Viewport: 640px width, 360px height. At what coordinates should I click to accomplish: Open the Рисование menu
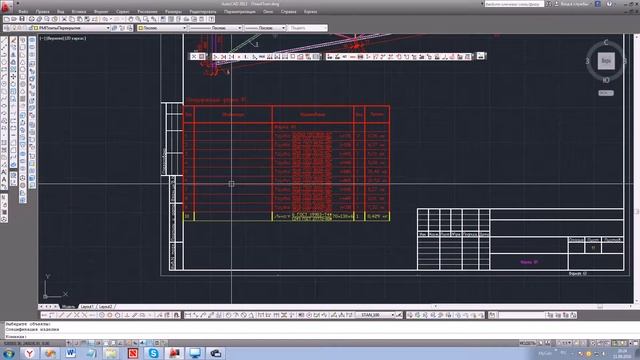(x=147, y=12)
